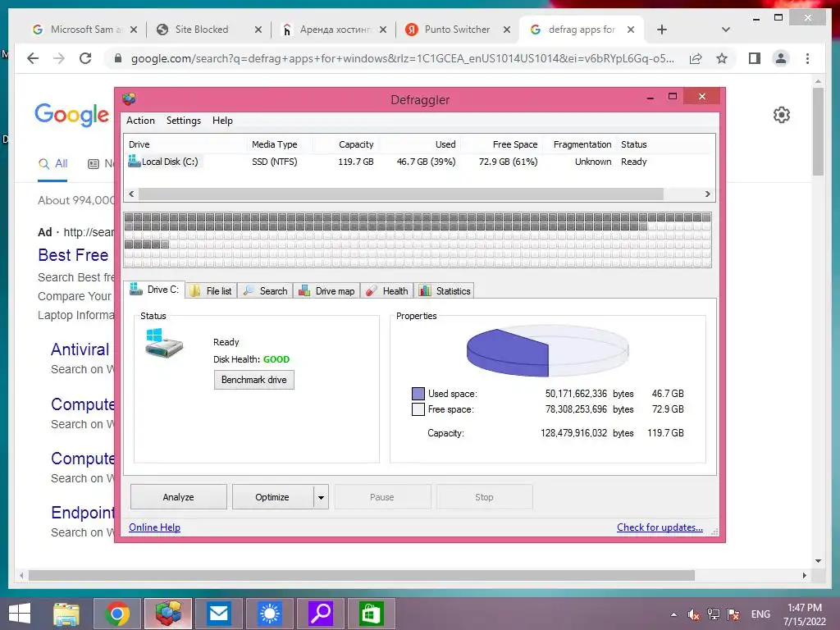The image size is (840, 630).
Task: Sort by the Used column header
Action: [x=420, y=144]
